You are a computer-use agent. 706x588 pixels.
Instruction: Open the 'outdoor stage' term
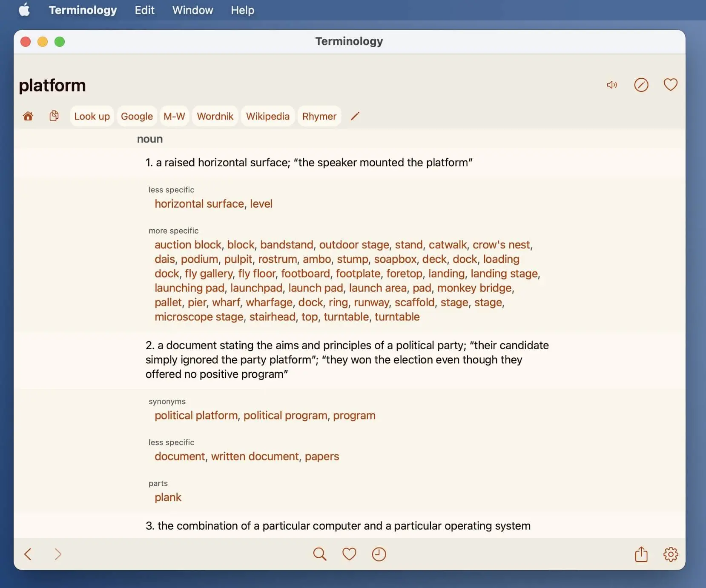pos(354,245)
